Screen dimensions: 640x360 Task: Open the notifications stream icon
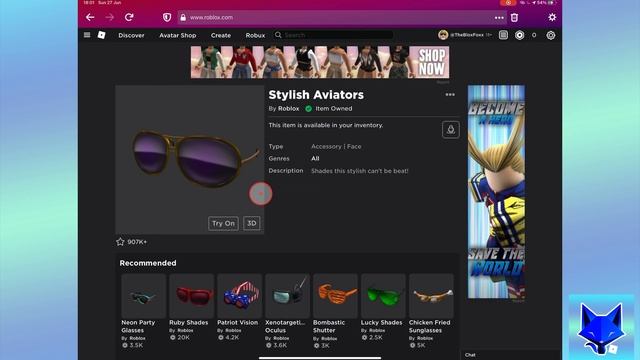pos(503,35)
